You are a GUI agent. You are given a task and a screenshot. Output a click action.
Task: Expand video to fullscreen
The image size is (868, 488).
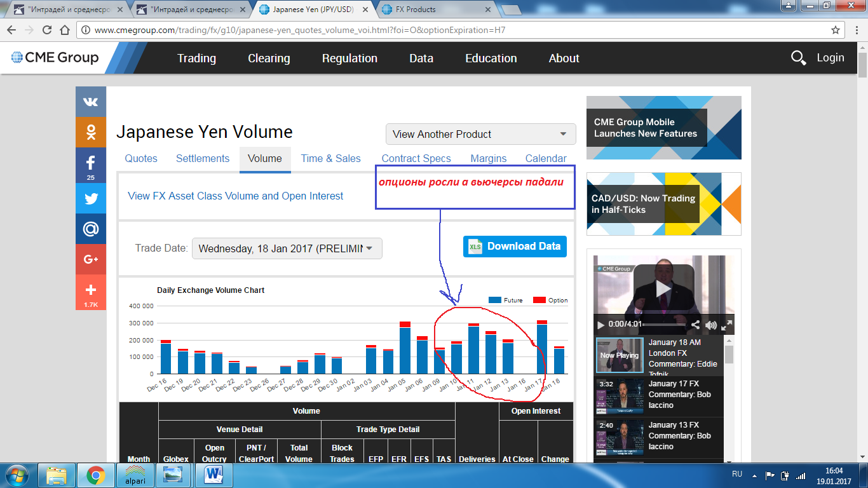[727, 325]
